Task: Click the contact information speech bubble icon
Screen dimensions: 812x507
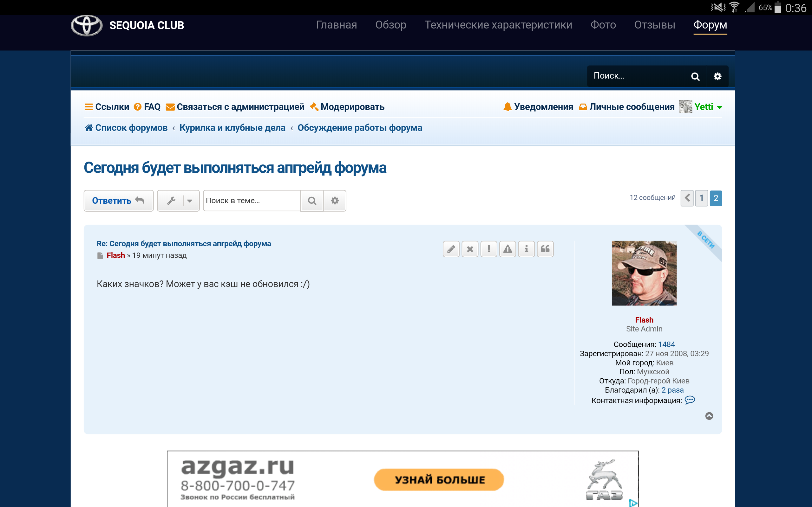Action: coord(690,400)
